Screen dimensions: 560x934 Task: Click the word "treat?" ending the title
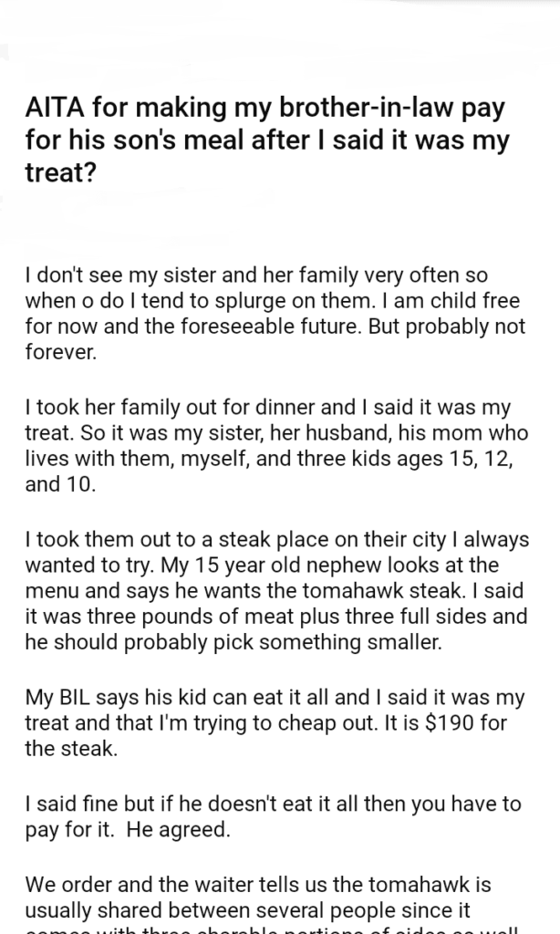61,173
